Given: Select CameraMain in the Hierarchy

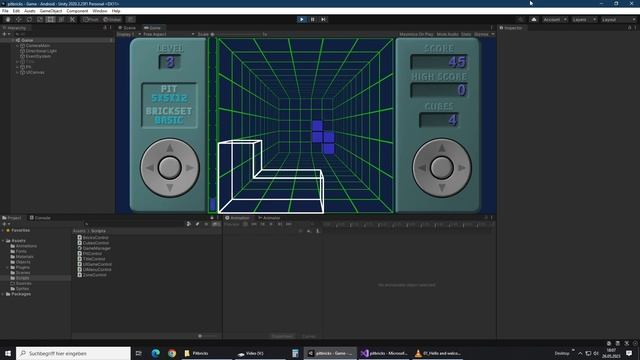Looking at the screenshot, I should [37, 46].
